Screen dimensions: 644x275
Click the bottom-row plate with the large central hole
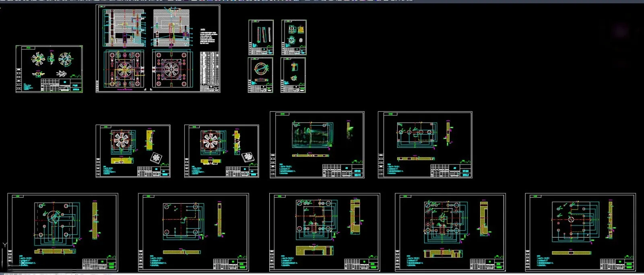(x=63, y=232)
